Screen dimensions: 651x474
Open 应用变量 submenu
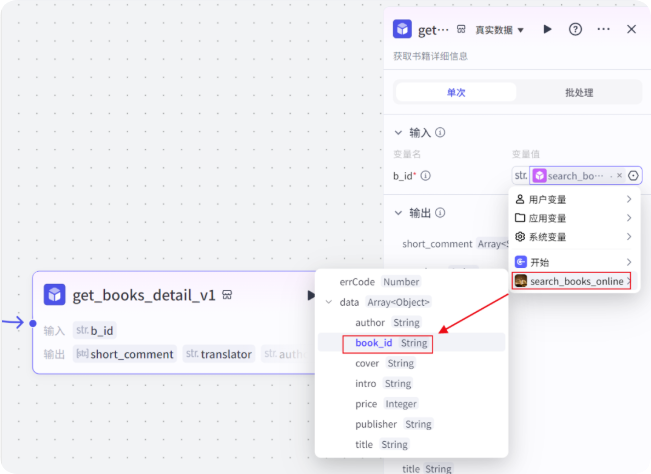point(573,218)
